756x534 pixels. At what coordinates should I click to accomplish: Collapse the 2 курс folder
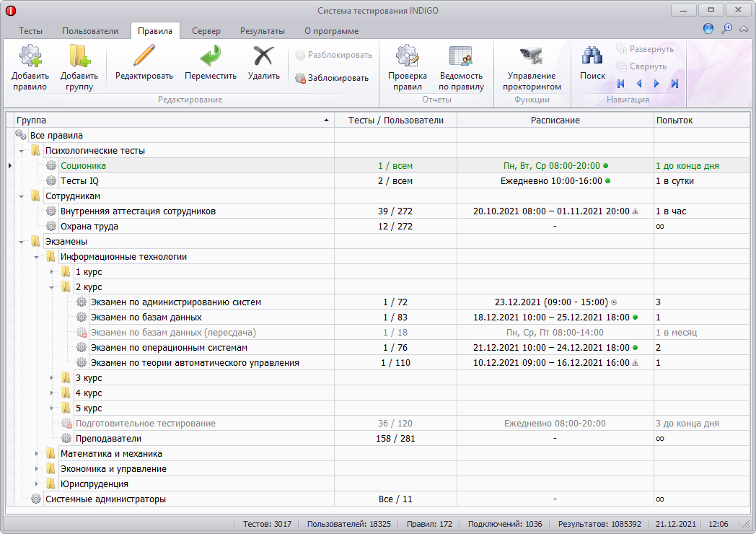coord(52,287)
